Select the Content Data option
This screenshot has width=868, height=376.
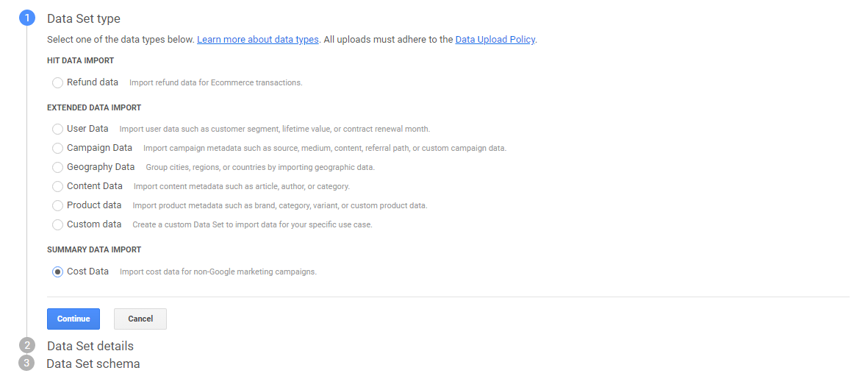[57, 187]
